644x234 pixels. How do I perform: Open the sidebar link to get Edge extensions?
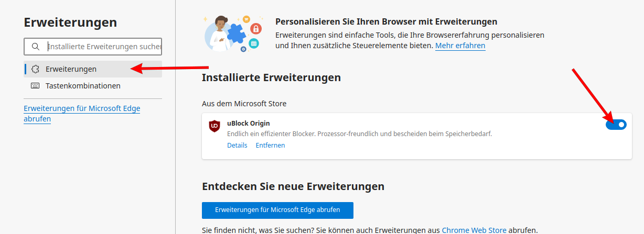[x=82, y=114]
